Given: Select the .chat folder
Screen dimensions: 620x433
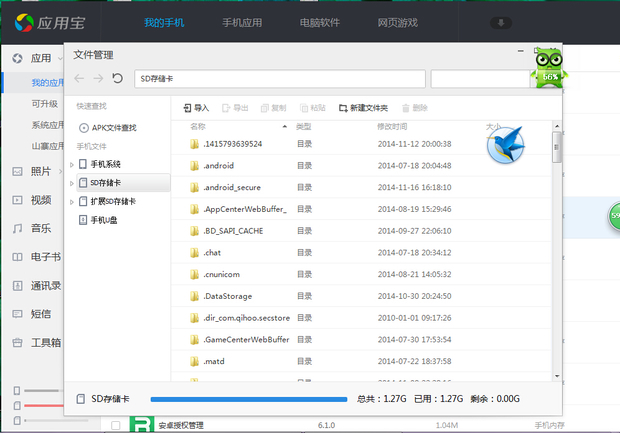Looking at the screenshot, I should tap(361, 253).
